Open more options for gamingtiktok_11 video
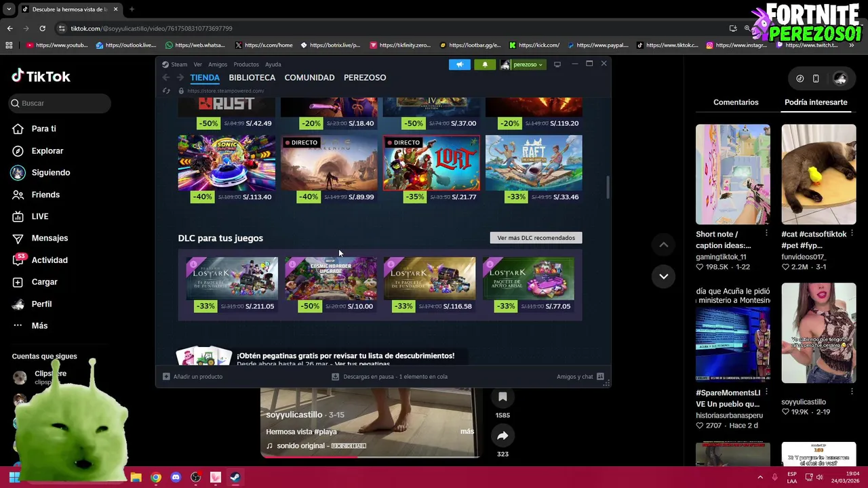The width and height of the screenshot is (868, 488). click(x=766, y=233)
